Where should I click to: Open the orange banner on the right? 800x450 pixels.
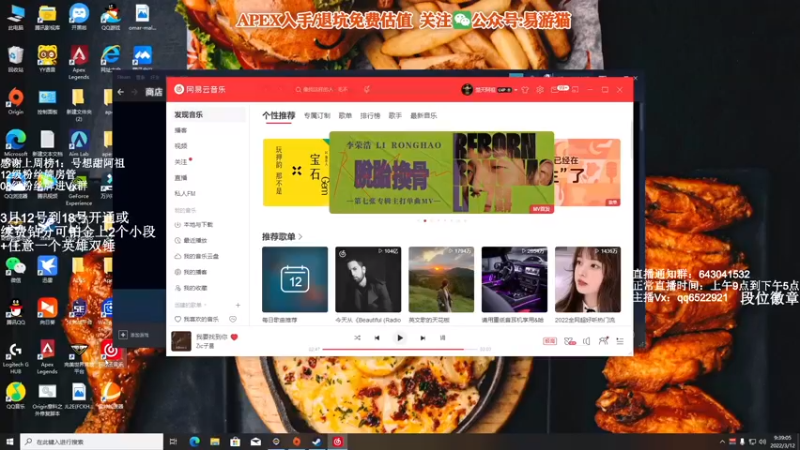587,172
